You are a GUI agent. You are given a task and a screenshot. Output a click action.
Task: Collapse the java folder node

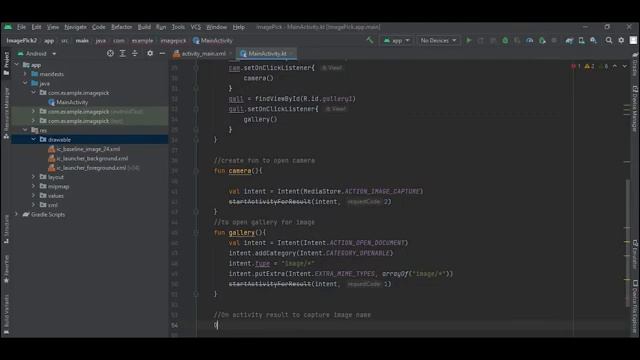point(25,83)
